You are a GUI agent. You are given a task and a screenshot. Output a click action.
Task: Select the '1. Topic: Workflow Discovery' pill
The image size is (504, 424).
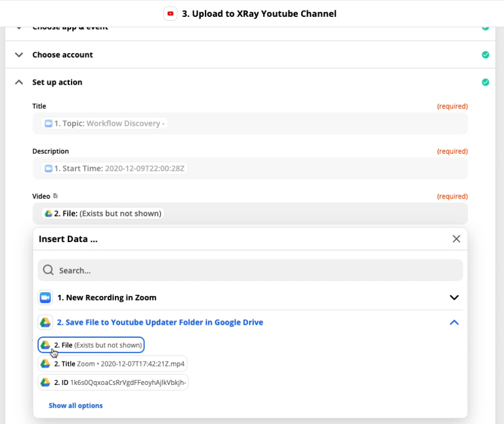(105, 124)
